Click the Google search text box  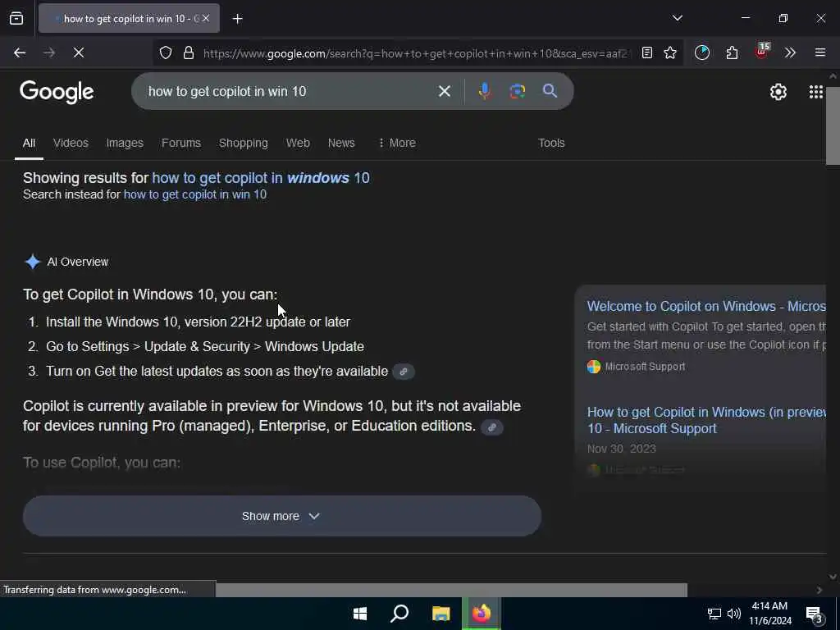click(290, 92)
